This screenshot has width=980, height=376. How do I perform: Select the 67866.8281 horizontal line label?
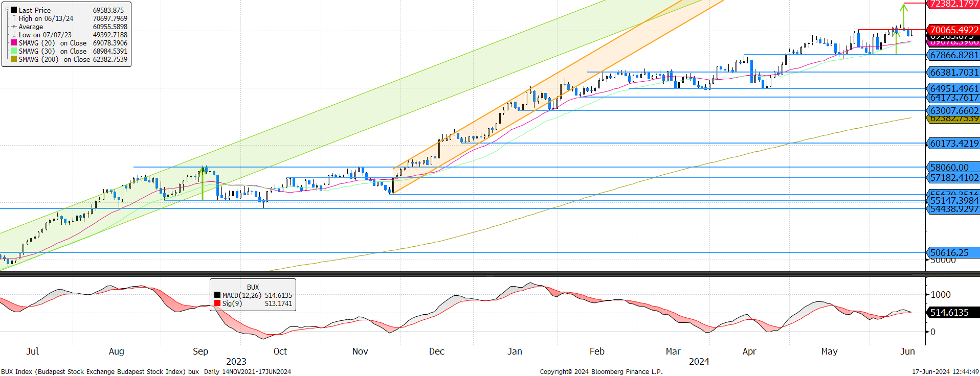[x=953, y=55]
